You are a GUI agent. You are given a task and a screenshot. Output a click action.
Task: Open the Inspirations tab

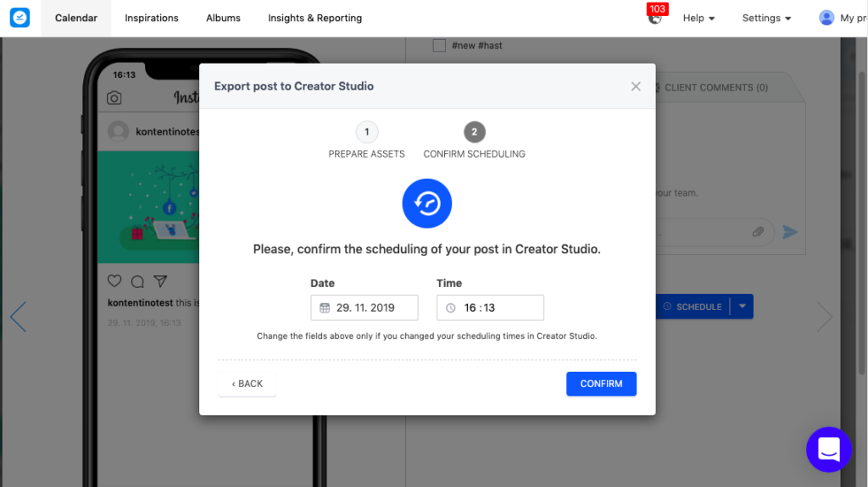152,18
